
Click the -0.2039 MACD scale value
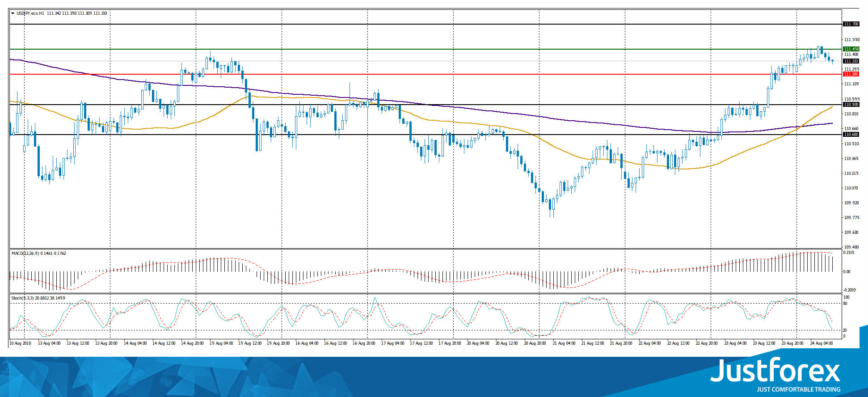pyautogui.click(x=850, y=290)
